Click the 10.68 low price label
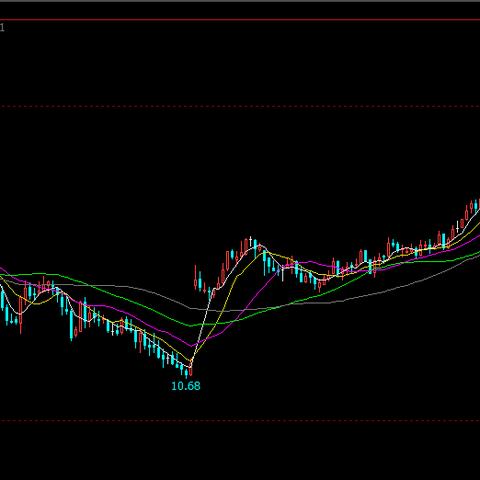Viewport: 480px width, 480px height. click(x=186, y=386)
